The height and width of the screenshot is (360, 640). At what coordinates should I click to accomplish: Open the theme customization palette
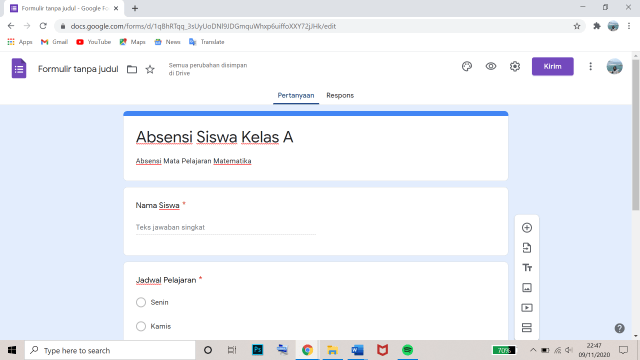467,67
